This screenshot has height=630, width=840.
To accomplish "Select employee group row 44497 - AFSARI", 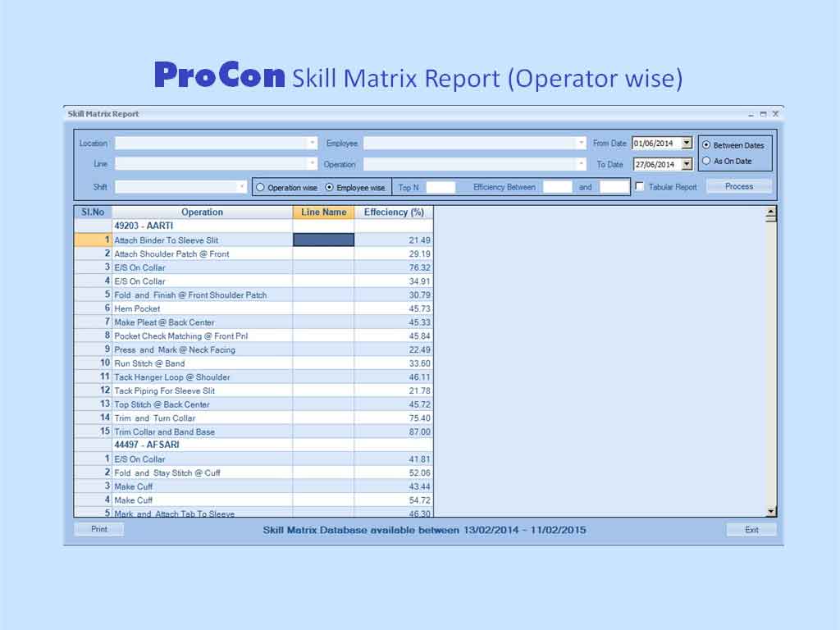I will tap(253, 445).
